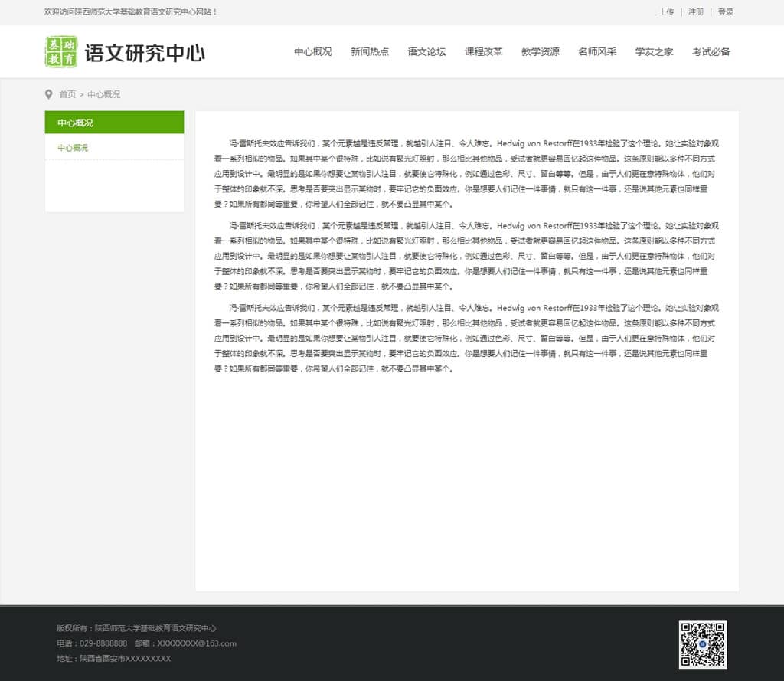Visit the 学友之家 nav item

pyautogui.click(x=655, y=52)
